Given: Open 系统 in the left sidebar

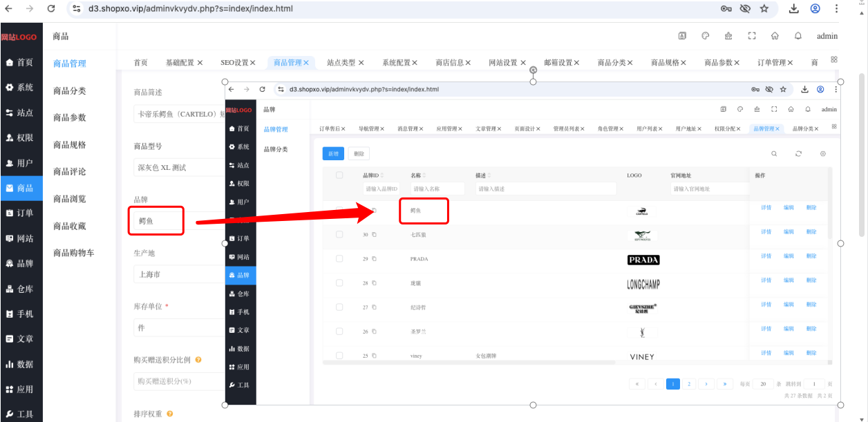Looking at the screenshot, I should 21,88.
